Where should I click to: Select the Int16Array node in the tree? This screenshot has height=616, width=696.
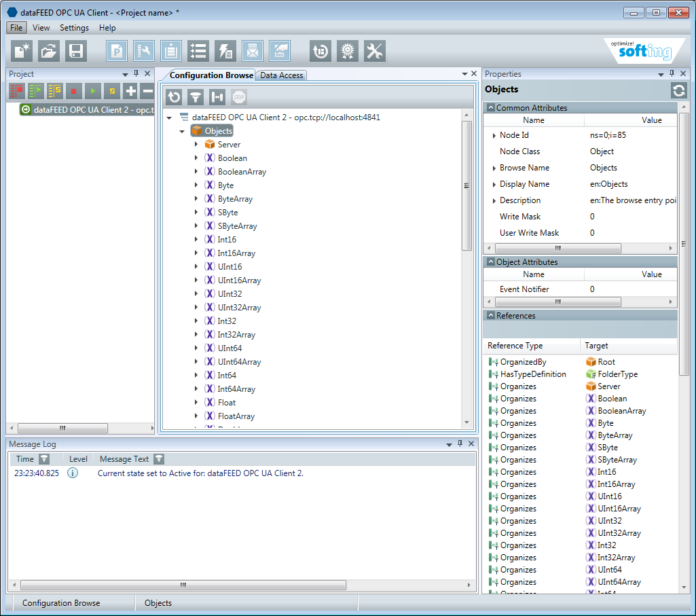(x=236, y=253)
